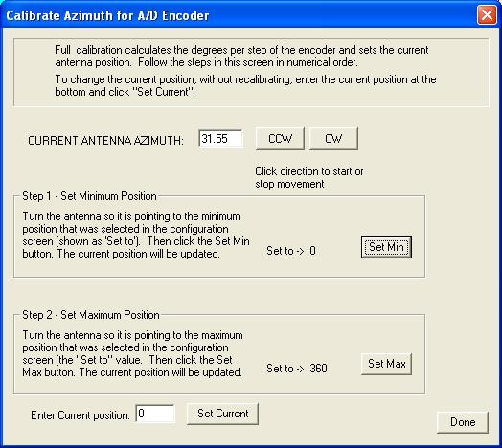The width and height of the screenshot is (502, 448).
Task: Focus the current antenna azimuth field
Action: pos(220,139)
